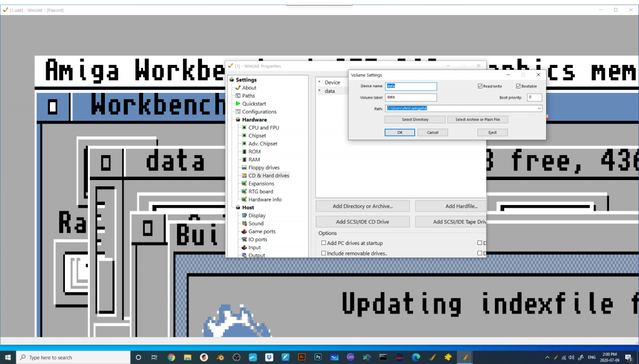Open Configurations via its tree icon
This screenshot has height=364, width=639.
[238, 112]
